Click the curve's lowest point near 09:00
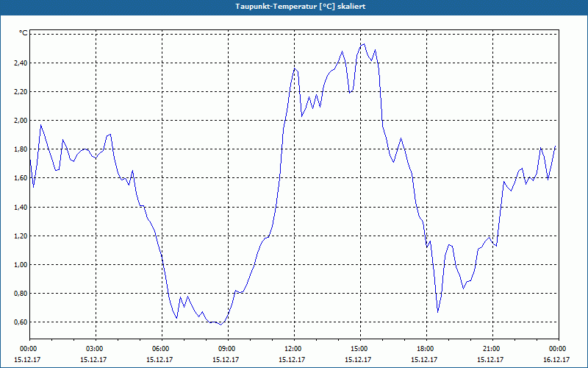The height and width of the screenshot is (368, 588). click(x=221, y=325)
